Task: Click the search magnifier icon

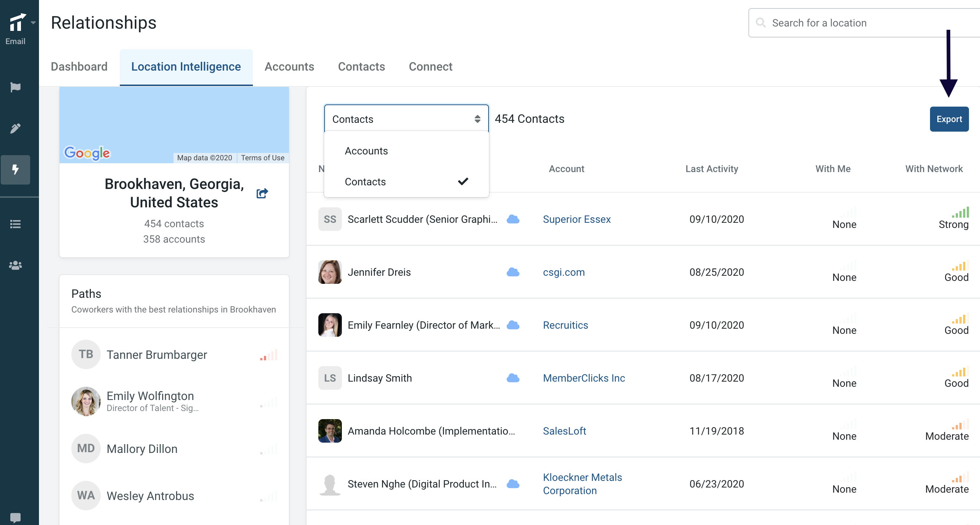Action: pyautogui.click(x=761, y=23)
